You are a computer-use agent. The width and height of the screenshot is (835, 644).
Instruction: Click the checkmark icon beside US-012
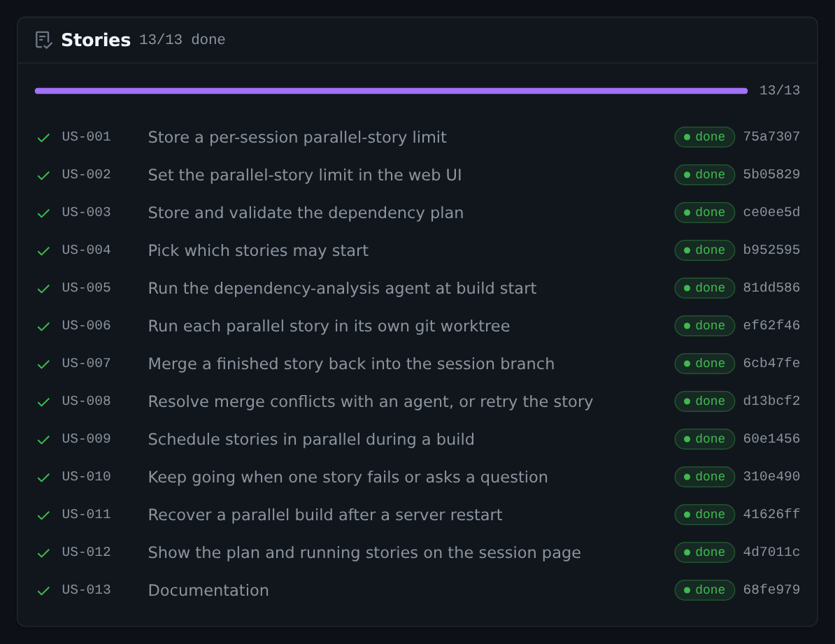pyautogui.click(x=43, y=553)
